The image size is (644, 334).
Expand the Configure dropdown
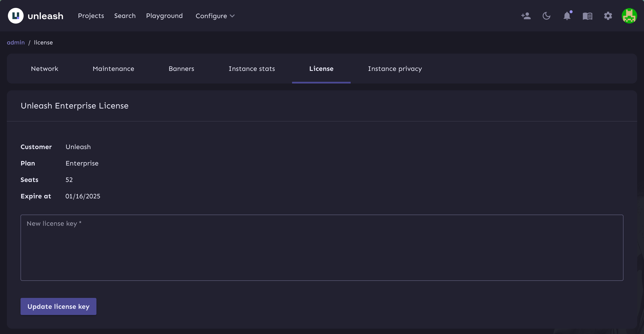211,16
